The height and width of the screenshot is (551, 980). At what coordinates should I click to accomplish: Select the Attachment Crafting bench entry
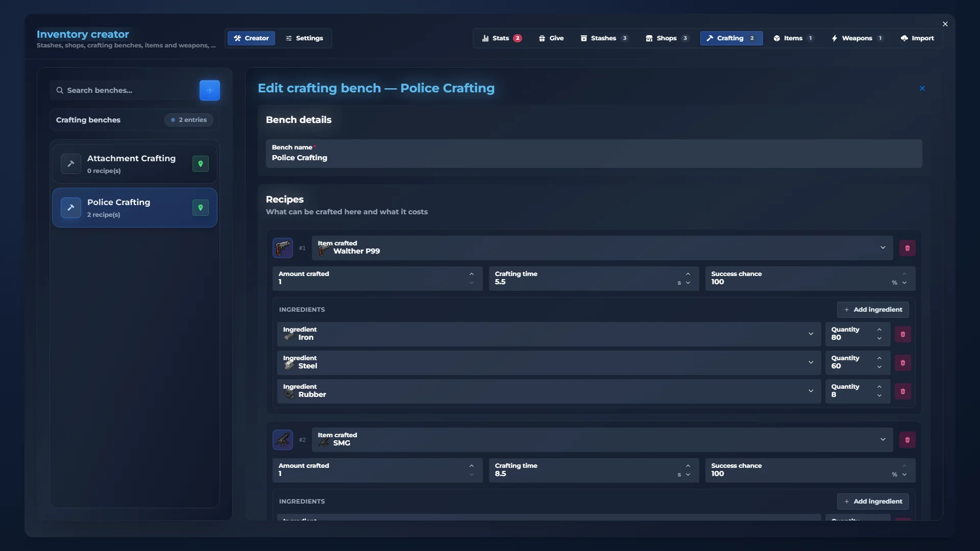[x=135, y=164]
